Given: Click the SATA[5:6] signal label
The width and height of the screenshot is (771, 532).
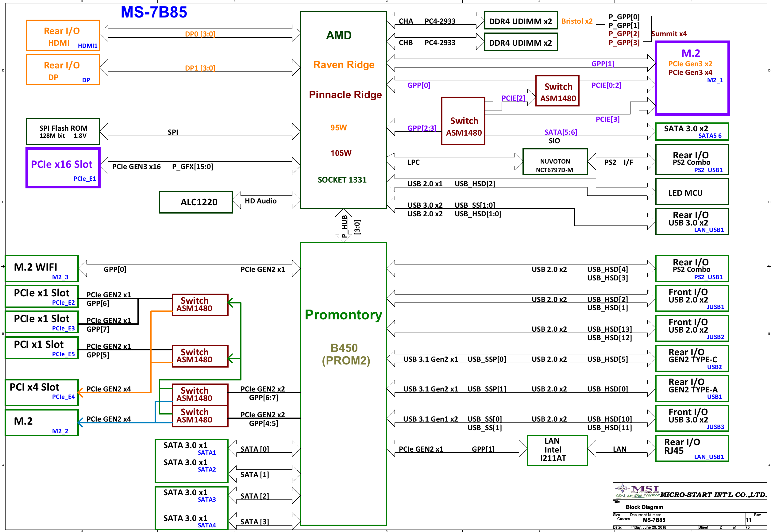Looking at the screenshot, I should click(x=561, y=132).
